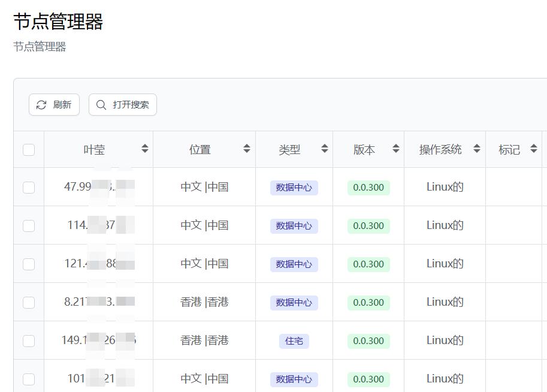The width and height of the screenshot is (547, 392).
Task: Select the checkbox for row 47.99
Action: coord(29,188)
